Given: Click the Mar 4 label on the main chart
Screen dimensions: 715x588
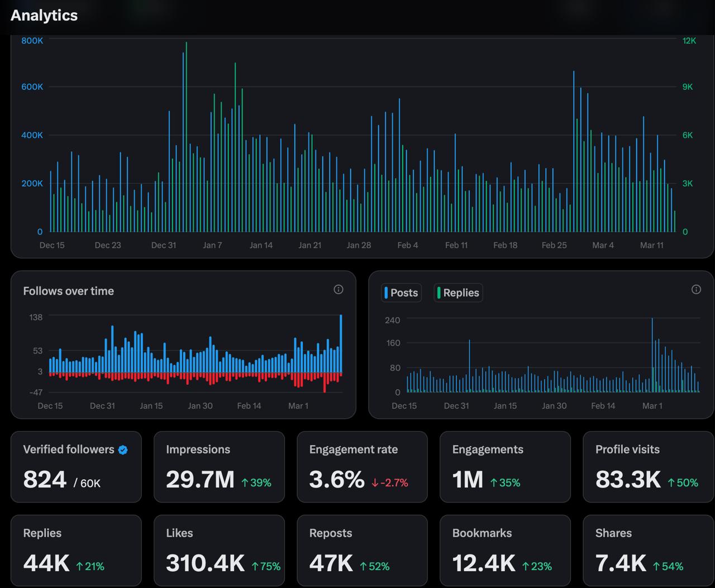Looking at the screenshot, I should point(603,245).
